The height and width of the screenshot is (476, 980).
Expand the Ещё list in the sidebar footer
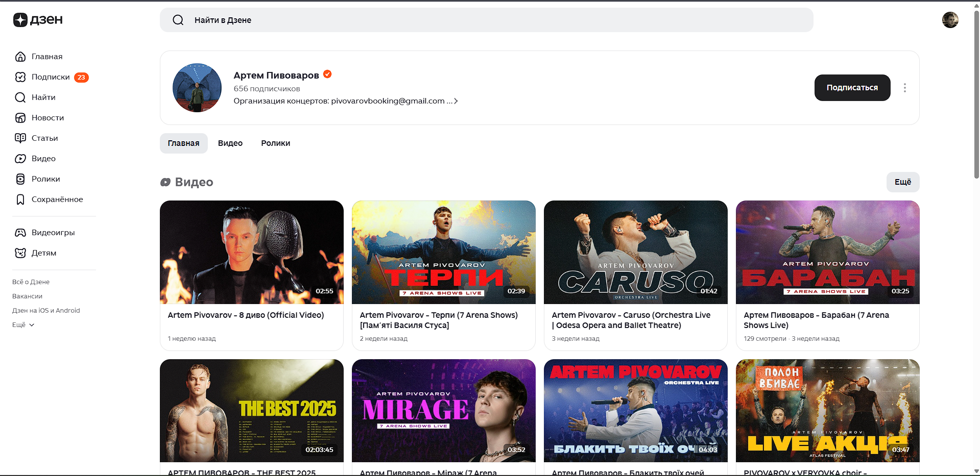23,325
